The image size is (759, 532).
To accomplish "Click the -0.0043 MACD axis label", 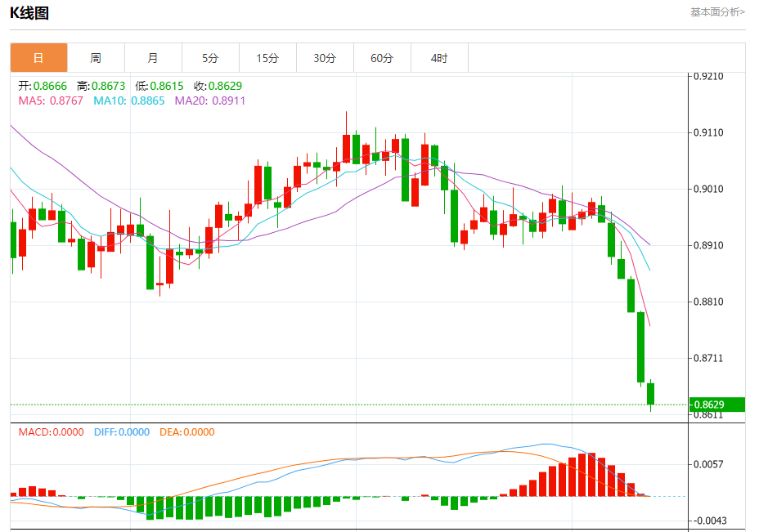I will pos(710,521).
